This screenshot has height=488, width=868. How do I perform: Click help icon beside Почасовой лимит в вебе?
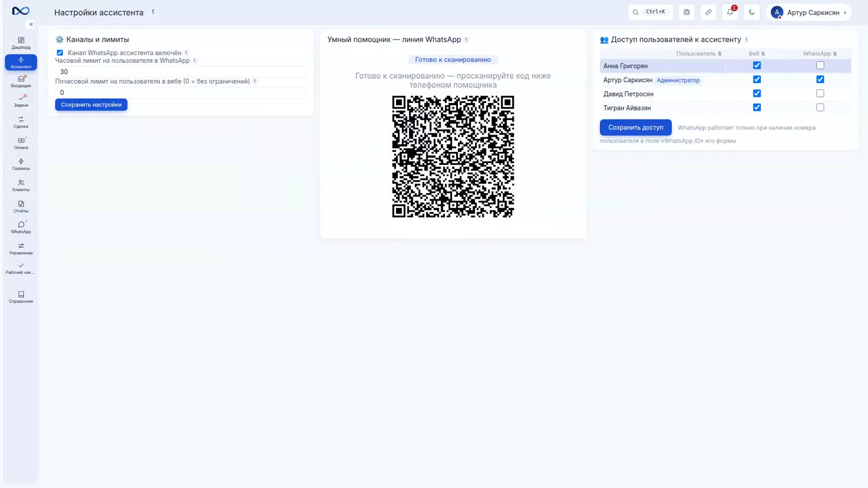pos(254,81)
